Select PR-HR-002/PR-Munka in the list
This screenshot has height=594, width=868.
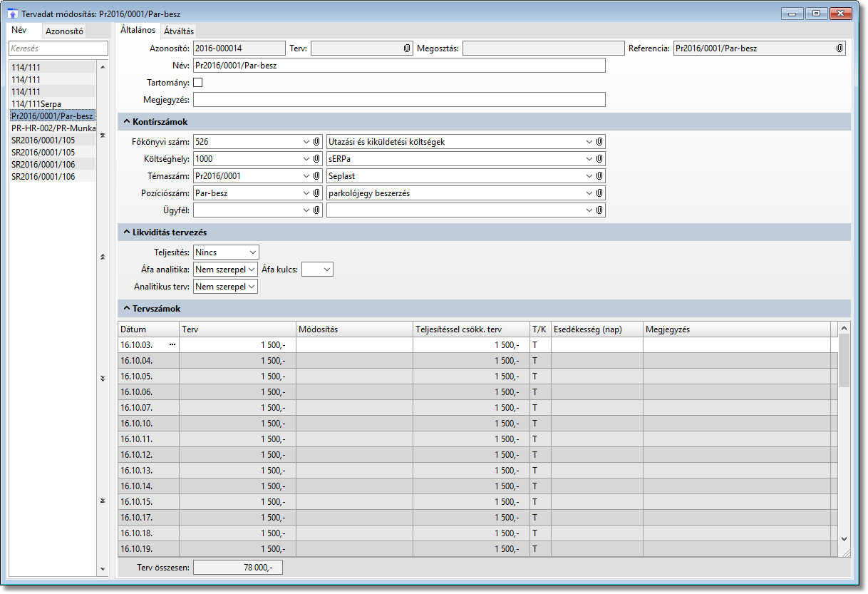[x=53, y=128]
